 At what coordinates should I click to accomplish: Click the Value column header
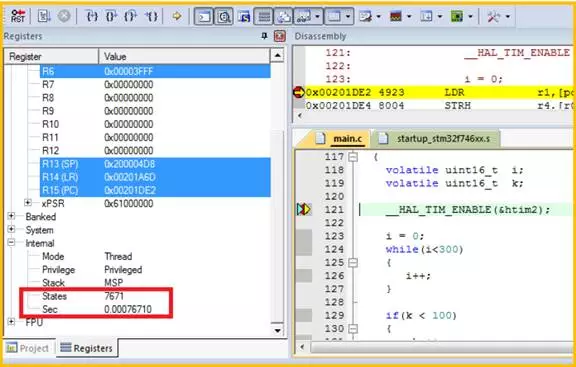pyautogui.click(x=184, y=57)
